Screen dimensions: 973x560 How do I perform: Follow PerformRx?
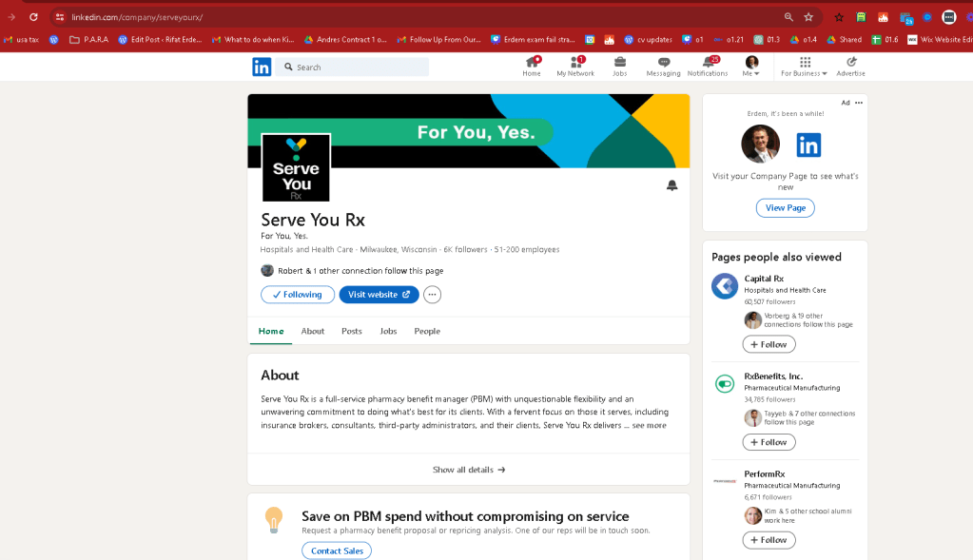point(769,540)
